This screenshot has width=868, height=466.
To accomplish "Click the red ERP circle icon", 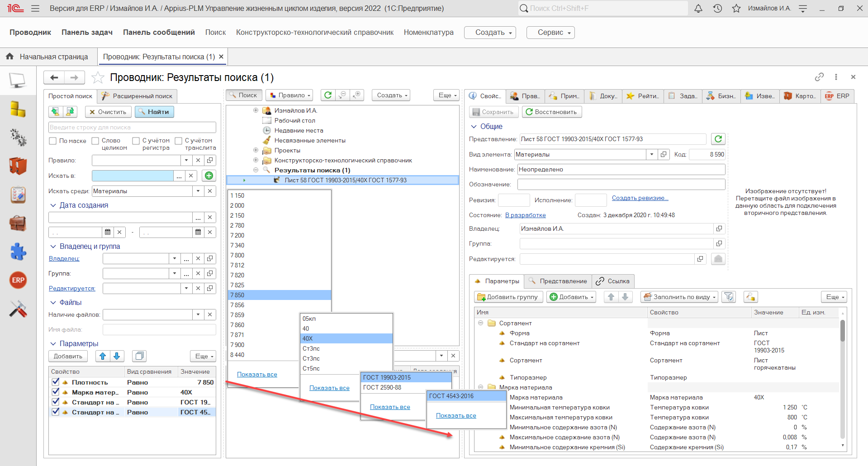I will point(18,280).
